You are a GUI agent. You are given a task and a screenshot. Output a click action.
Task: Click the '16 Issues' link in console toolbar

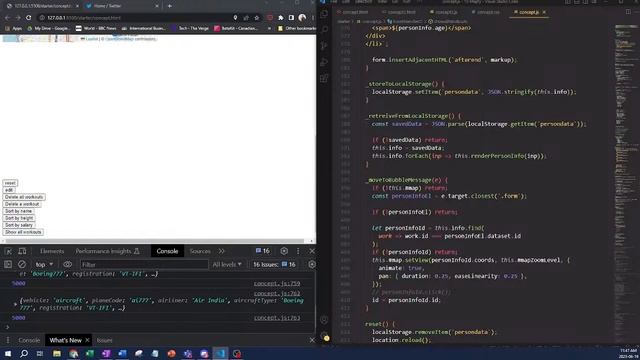pos(274,264)
